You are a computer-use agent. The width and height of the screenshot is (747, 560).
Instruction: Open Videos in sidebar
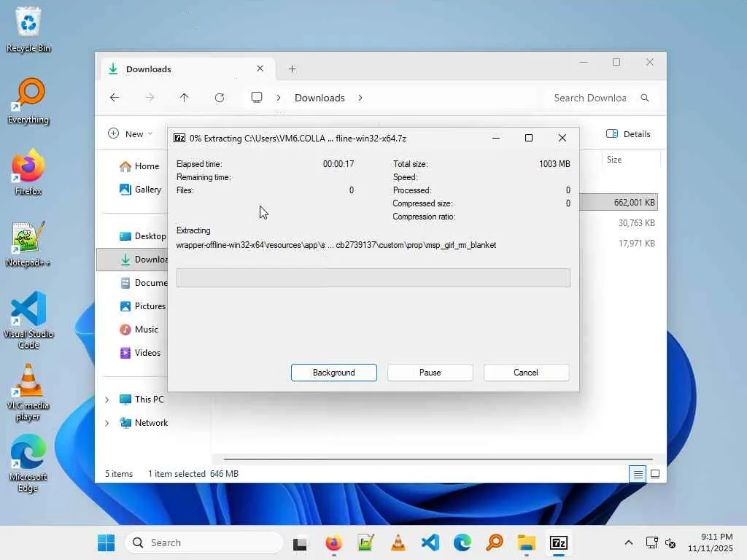(140, 353)
